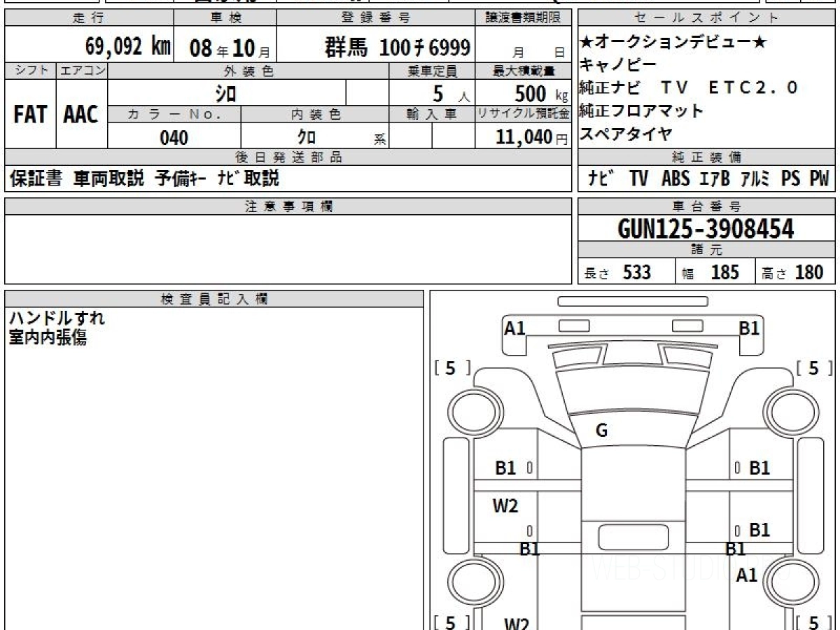The height and width of the screenshot is (630, 840).
Task: Select registration number 群馬 100チ6999
Action: [398, 48]
